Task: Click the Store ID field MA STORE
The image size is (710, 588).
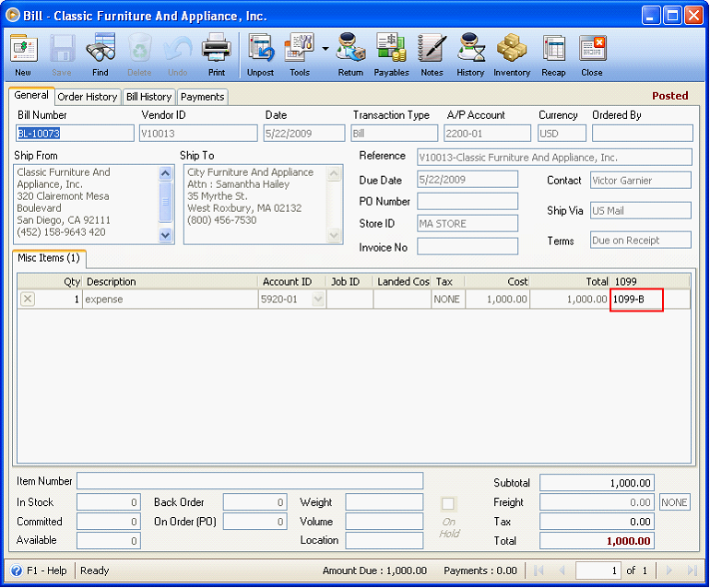Action: pos(467,224)
